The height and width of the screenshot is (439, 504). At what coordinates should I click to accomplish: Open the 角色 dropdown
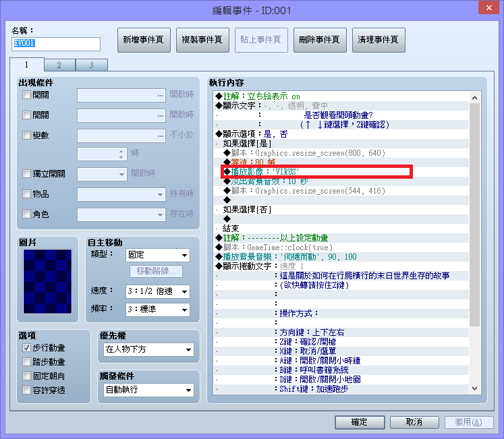(x=121, y=214)
